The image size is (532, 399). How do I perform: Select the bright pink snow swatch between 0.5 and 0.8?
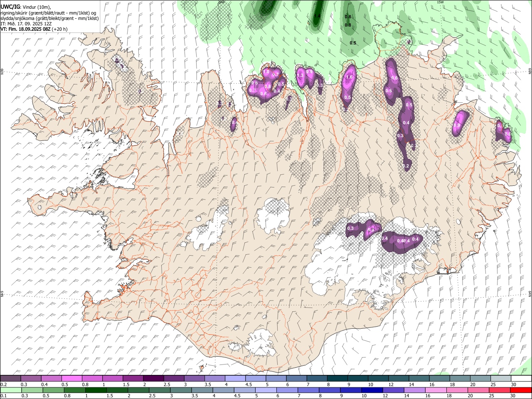(x=72, y=378)
